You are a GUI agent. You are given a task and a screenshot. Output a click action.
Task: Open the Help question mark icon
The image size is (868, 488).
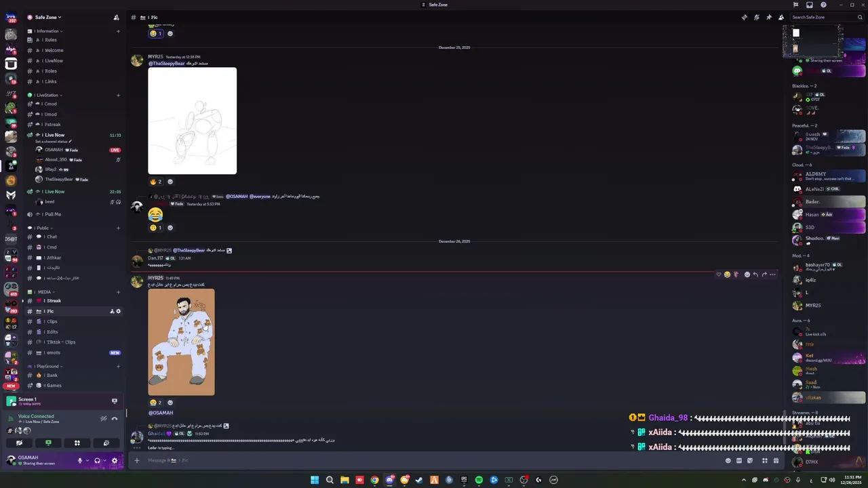pyautogui.click(x=823, y=5)
